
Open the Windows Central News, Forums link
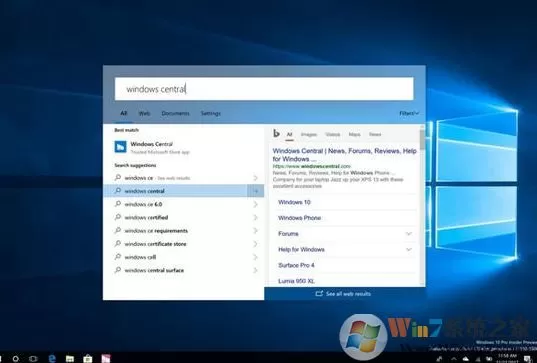point(345,155)
